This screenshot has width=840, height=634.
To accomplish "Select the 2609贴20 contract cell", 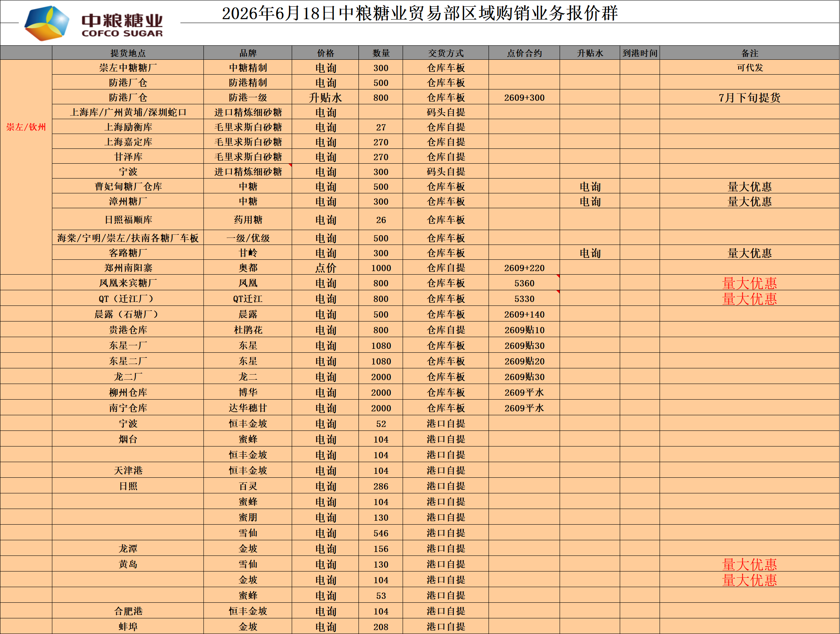I will 524,361.
